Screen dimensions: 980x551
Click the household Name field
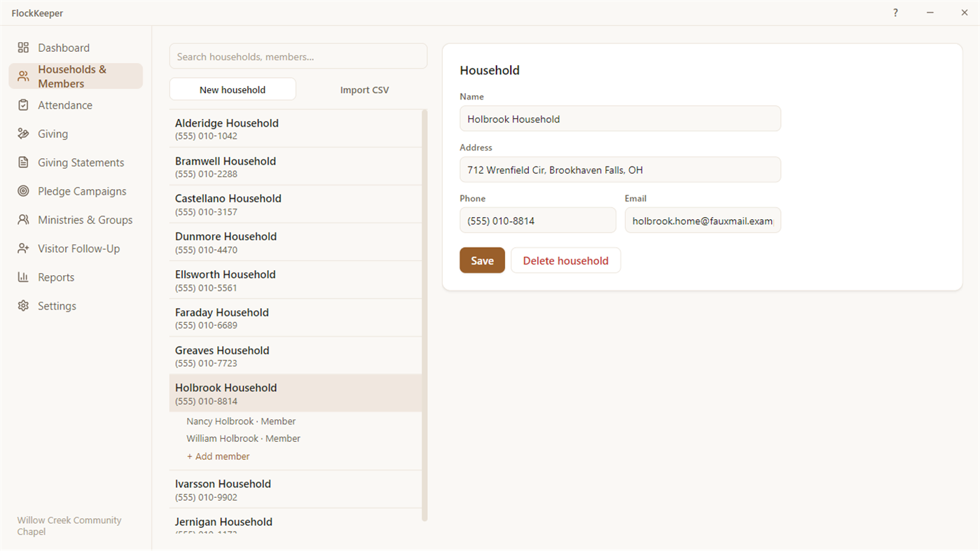coord(620,119)
